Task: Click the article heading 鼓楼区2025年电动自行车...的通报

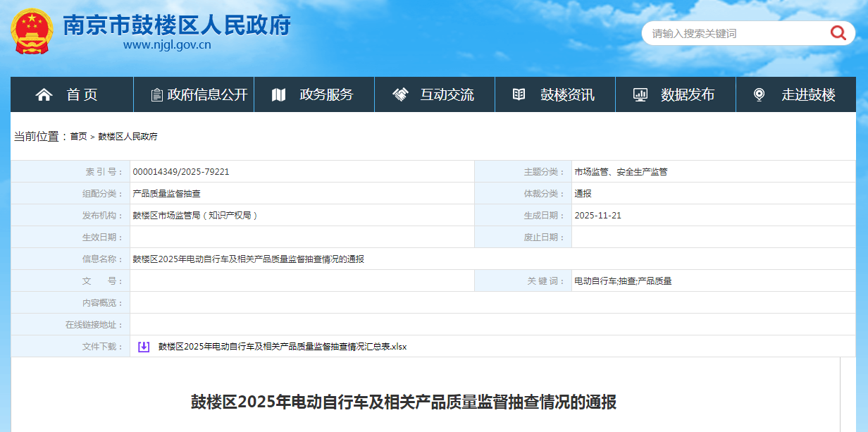Action: tap(404, 402)
